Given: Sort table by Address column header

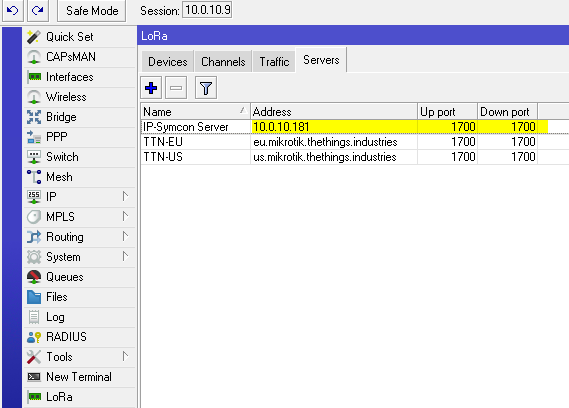Looking at the screenshot, I should coord(333,111).
